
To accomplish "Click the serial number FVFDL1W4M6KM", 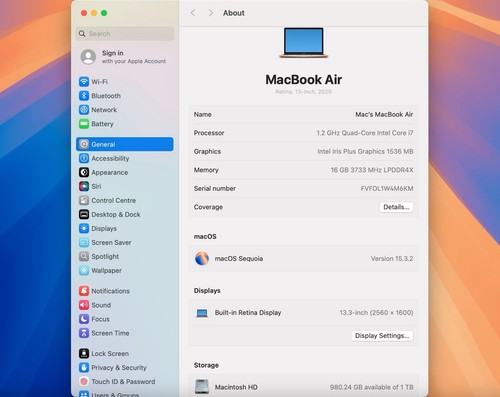I will click(387, 188).
